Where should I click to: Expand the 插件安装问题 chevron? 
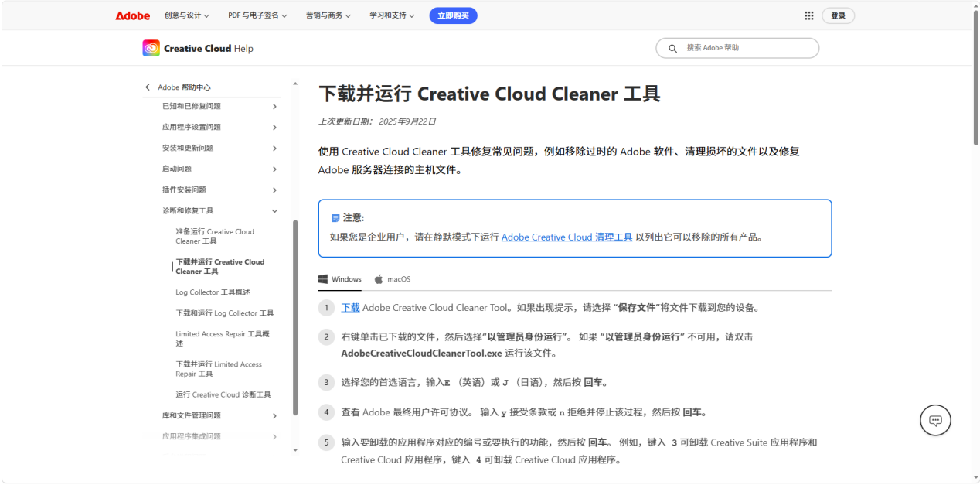[274, 190]
